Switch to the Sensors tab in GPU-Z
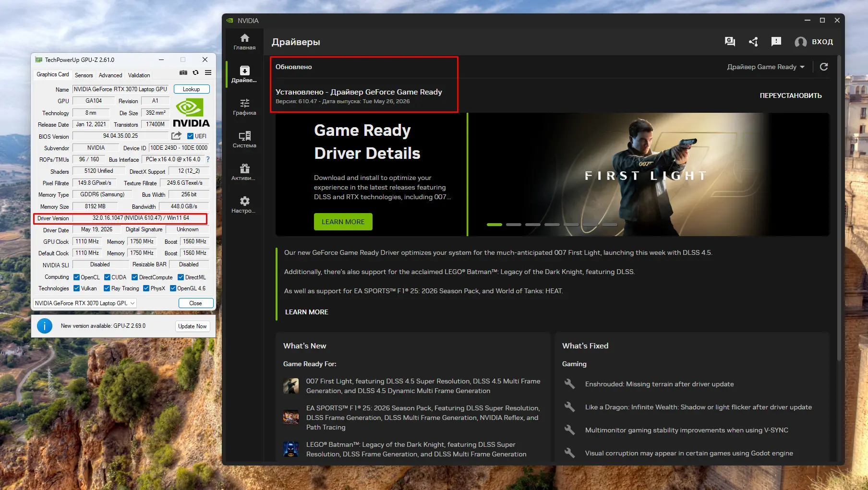The image size is (868, 490). pyautogui.click(x=84, y=75)
